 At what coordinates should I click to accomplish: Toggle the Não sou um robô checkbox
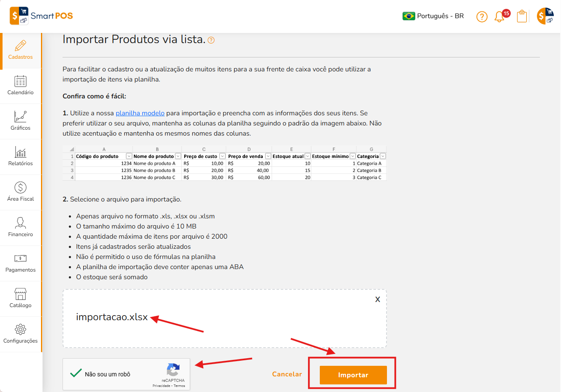(x=76, y=373)
